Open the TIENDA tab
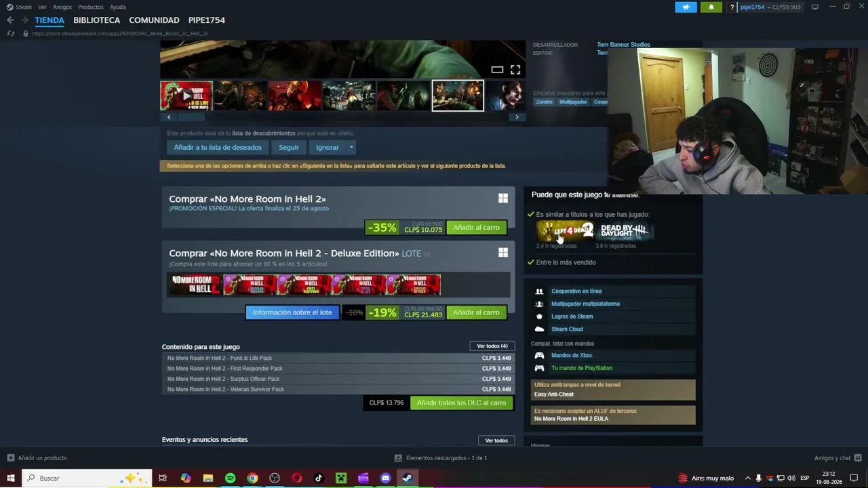The image size is (868, 488). pyautogui.click(x=50, y=20)
